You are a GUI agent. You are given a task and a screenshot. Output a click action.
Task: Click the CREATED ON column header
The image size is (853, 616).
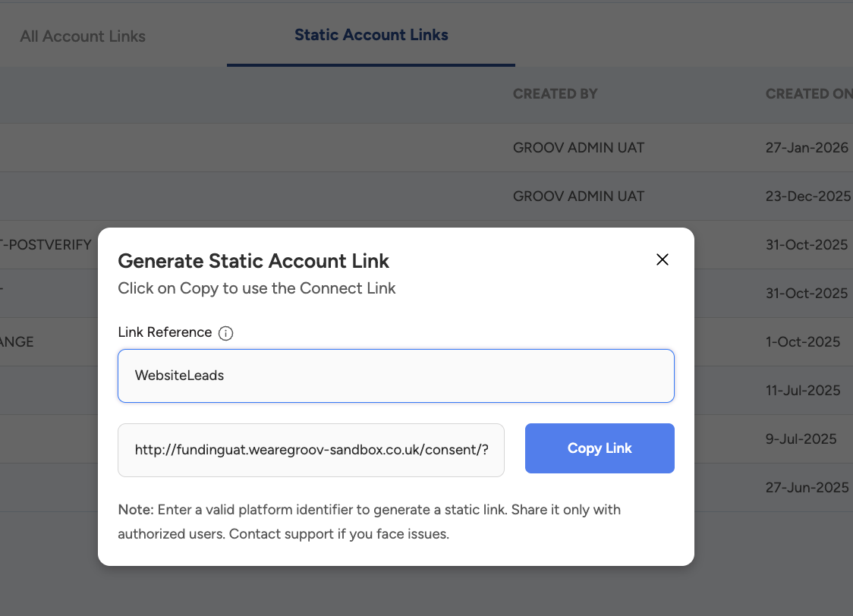(808, 94)
